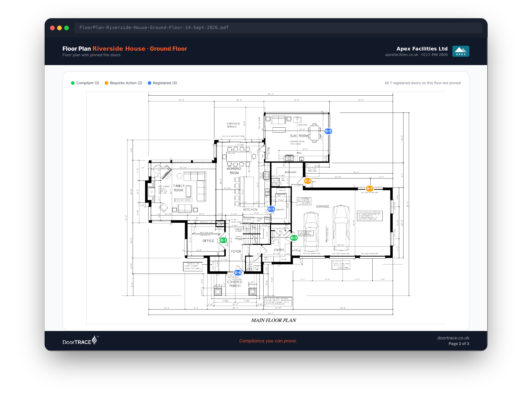The width and height of the screenshot is (532, 415).
Task: Click the blue Registered legend dot
Action: point(149,83)
